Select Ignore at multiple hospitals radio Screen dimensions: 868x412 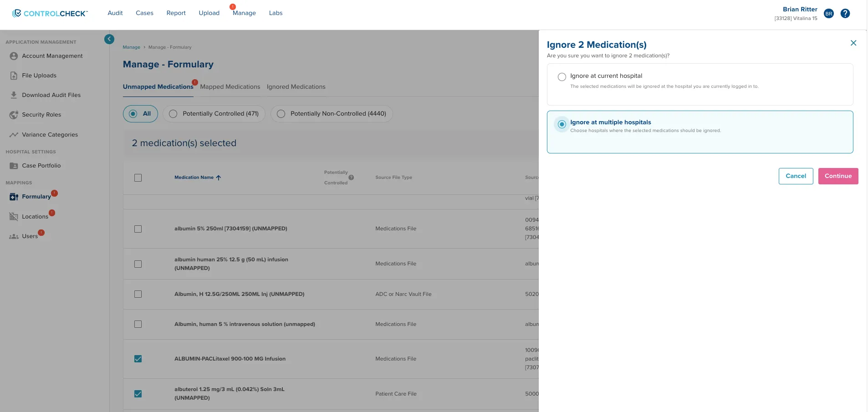point(562,124)
